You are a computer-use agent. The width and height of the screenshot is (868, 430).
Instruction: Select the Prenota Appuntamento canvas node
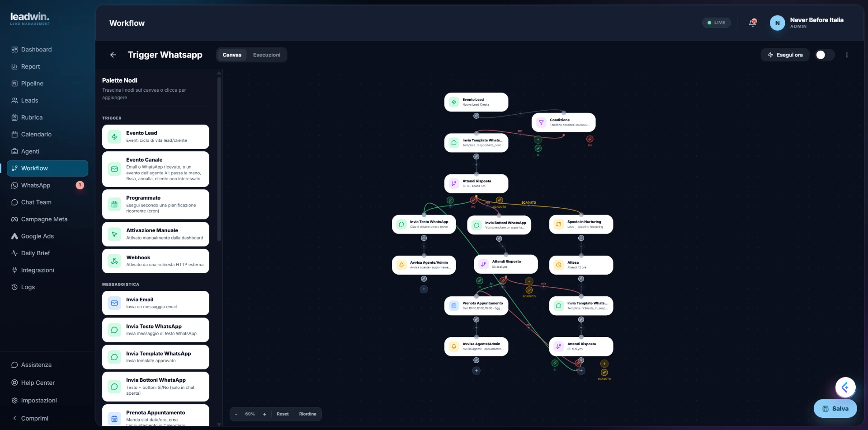point(476,306)
